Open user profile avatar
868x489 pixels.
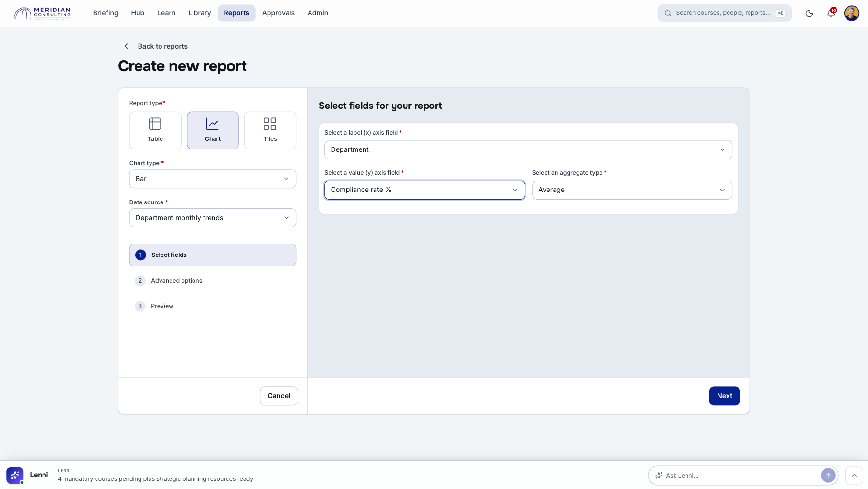point(852,13)
